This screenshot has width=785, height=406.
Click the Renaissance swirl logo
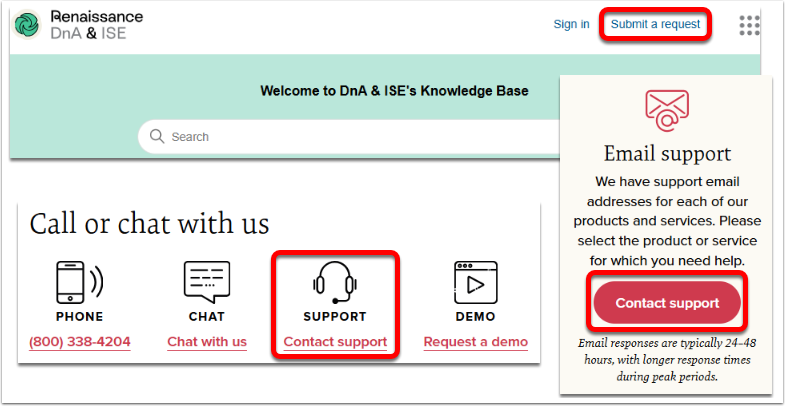27,25
